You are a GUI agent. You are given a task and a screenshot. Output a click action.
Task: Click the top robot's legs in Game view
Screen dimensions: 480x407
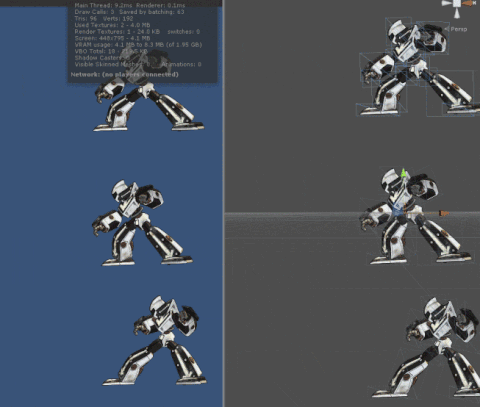148,107
